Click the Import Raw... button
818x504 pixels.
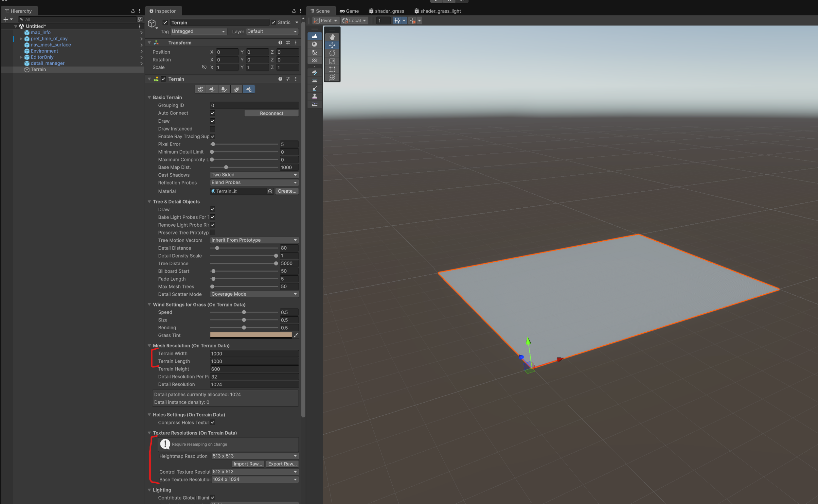247,464
